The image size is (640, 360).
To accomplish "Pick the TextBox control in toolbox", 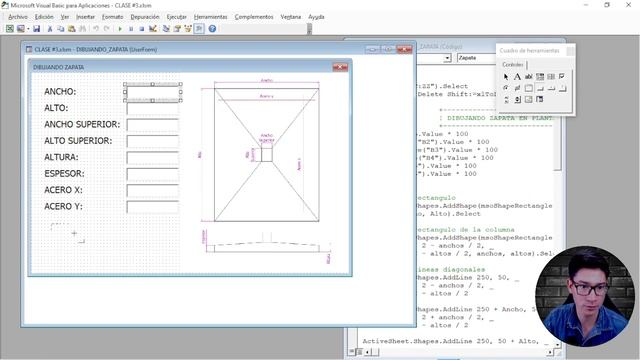I will point(529,76).
